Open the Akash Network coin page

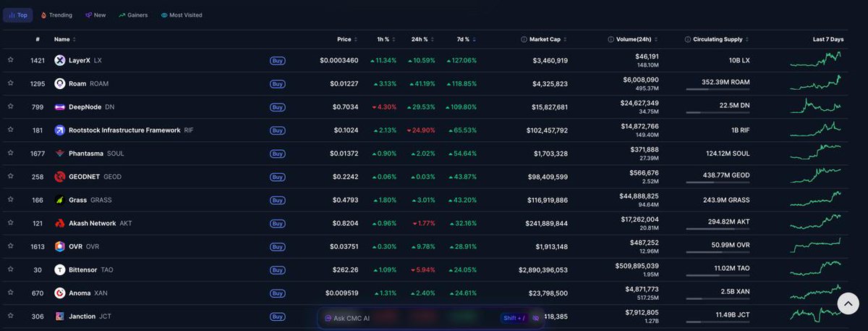[x=93, y=223]
